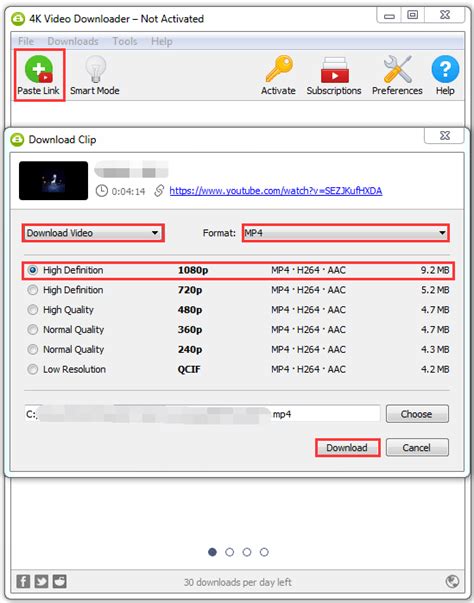Click the 9.2 MB size value
Screen dimensions: 474x603
point(435,270)
